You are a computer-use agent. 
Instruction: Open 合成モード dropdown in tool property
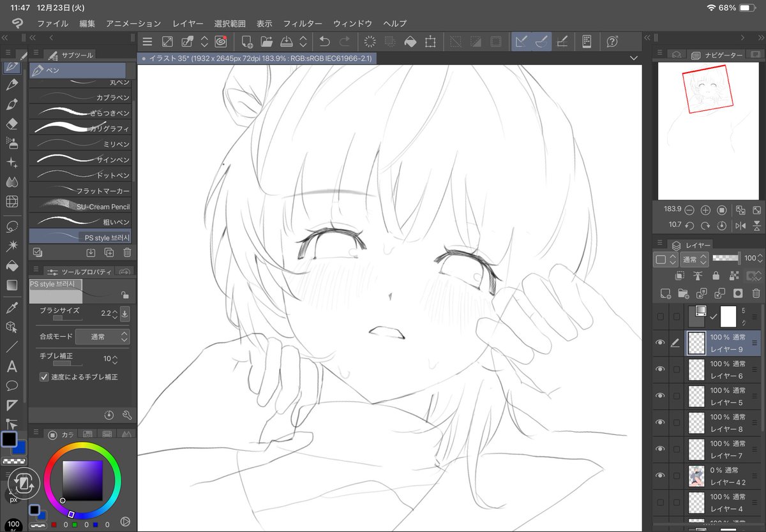103,336
